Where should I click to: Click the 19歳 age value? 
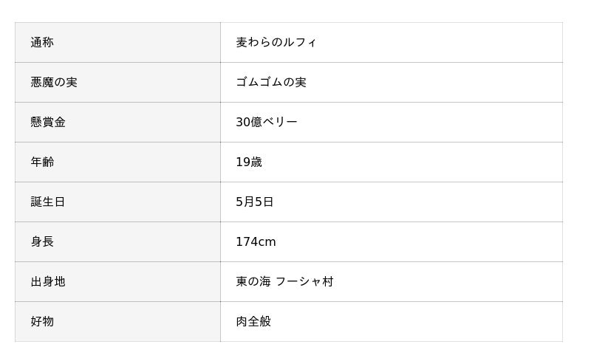coord(249,162)
